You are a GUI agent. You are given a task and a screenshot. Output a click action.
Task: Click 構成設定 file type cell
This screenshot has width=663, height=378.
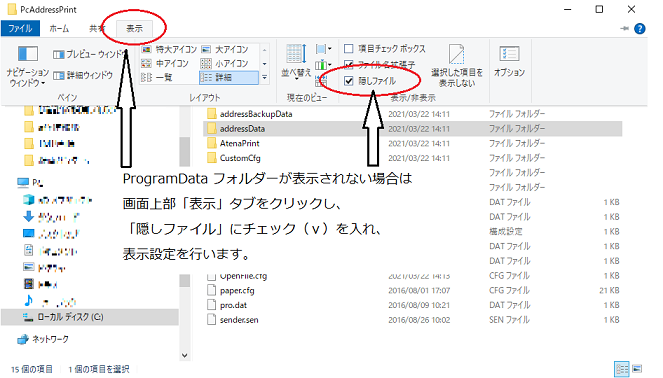coord(506,232)
